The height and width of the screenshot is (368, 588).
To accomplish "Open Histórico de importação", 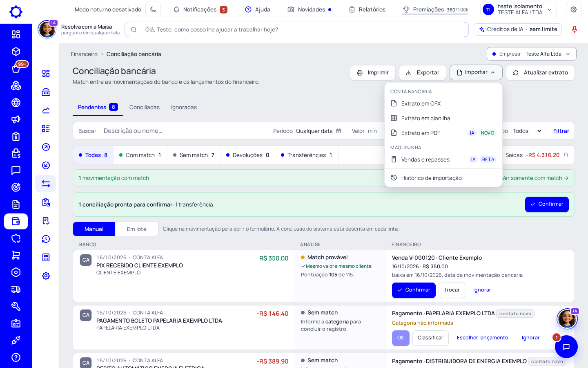I will pyautogui.click(x=443, y=178).
